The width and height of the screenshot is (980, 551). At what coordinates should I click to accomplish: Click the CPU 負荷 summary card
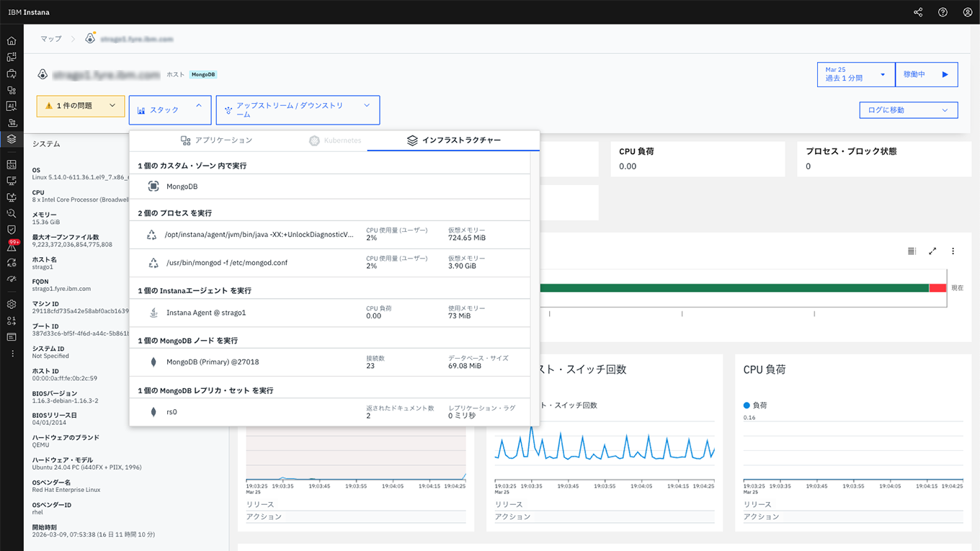tap(698, 159)
